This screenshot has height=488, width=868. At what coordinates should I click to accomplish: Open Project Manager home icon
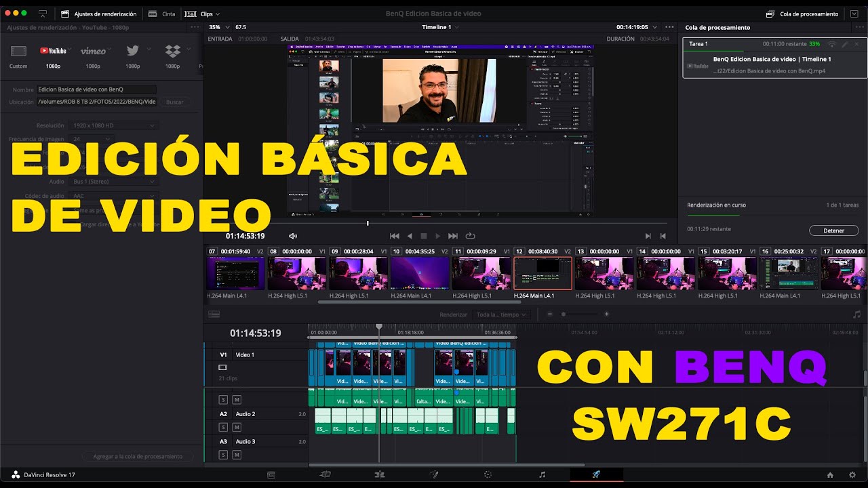830,475
